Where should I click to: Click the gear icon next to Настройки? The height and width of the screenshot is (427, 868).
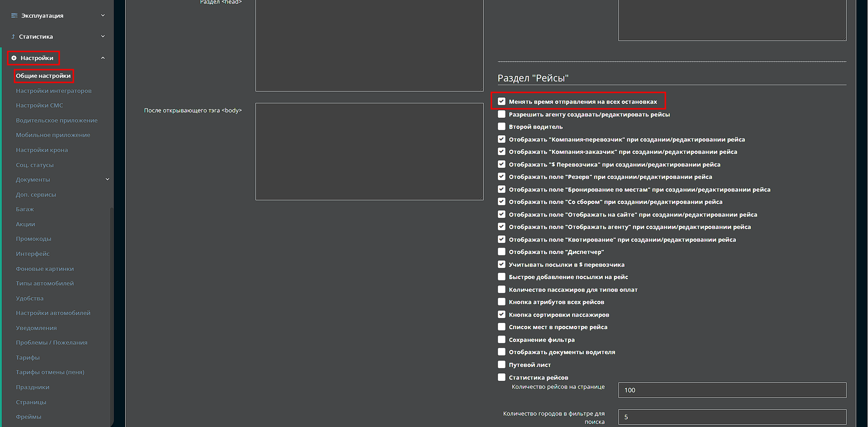(14, 58)
